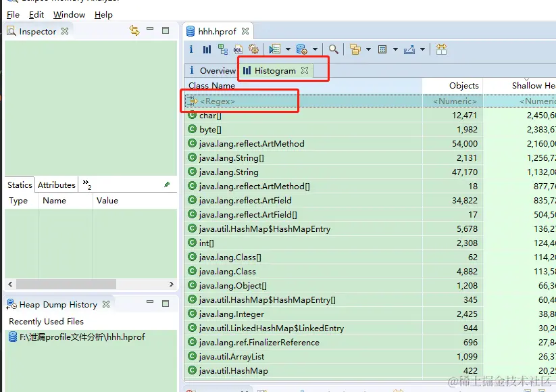Click the Name column header in Inspector
This screenshot has width=556, height=392.
pyautogui.click(x=66, y=201)
